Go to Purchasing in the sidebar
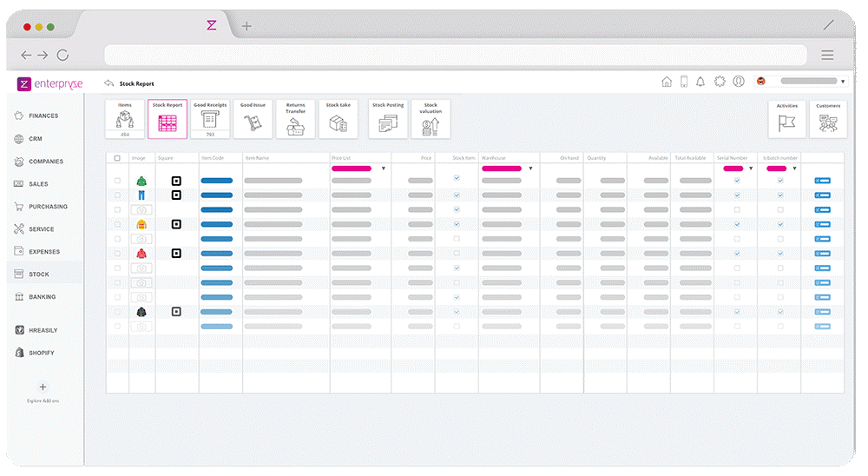The image size is (868, 476). [47, 207]
